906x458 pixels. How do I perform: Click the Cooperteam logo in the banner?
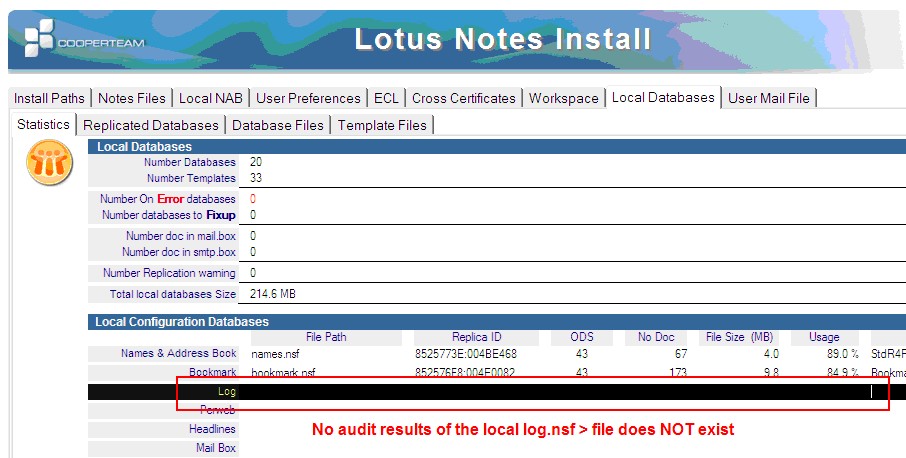(x=84, y=39)
